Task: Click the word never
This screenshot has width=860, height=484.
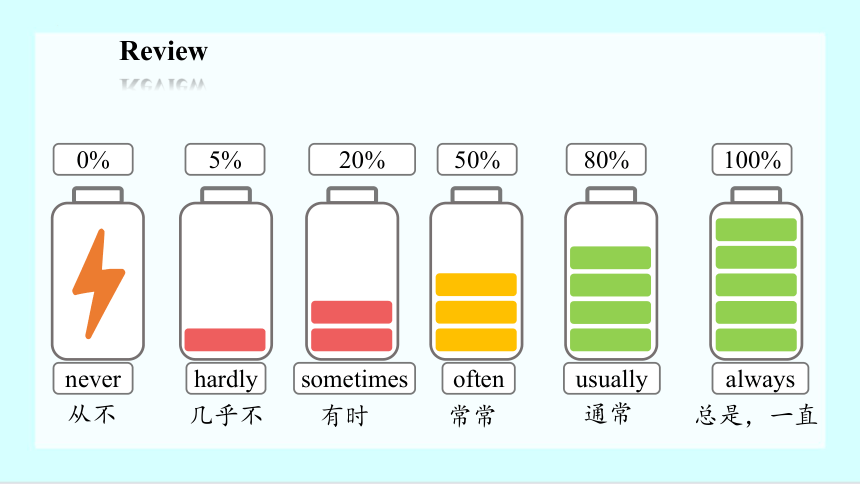Action: (x=93, y=379)
